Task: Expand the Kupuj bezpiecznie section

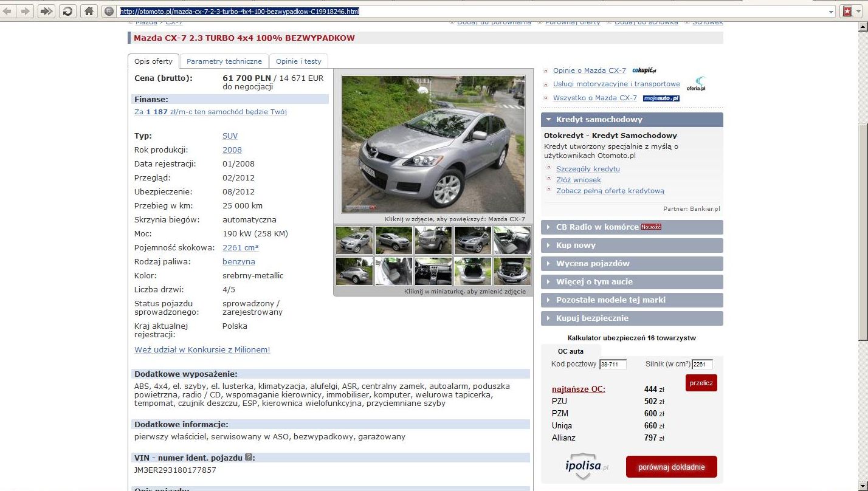Action: [x=632, y=318]
